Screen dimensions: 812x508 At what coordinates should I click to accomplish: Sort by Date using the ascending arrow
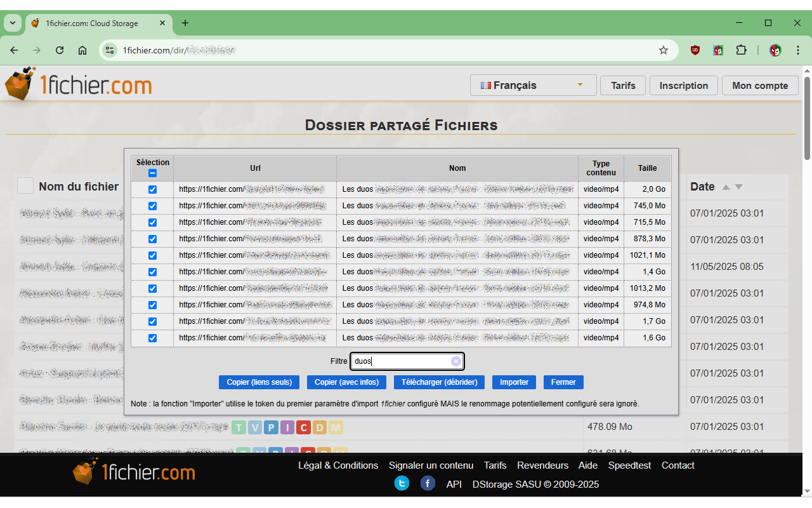727,186
